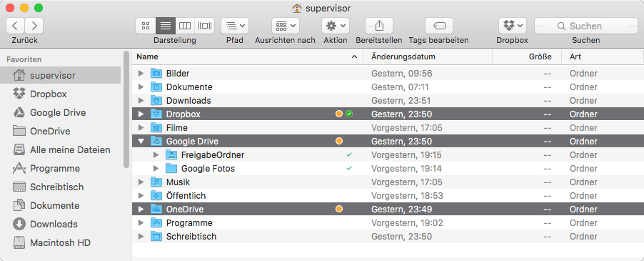Click the Tags bearbeiten icon
The width and height of the screenshot is (644, 261).
[439, 26]
